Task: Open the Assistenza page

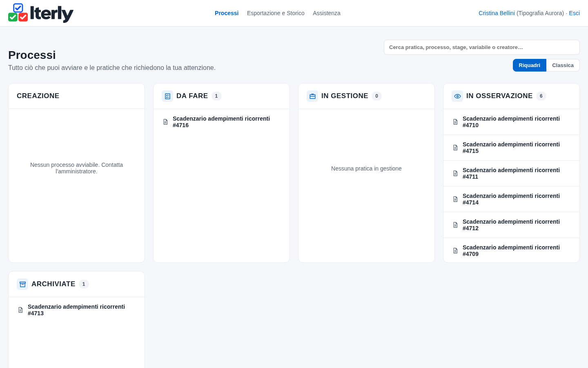Action: pos(327,13)
